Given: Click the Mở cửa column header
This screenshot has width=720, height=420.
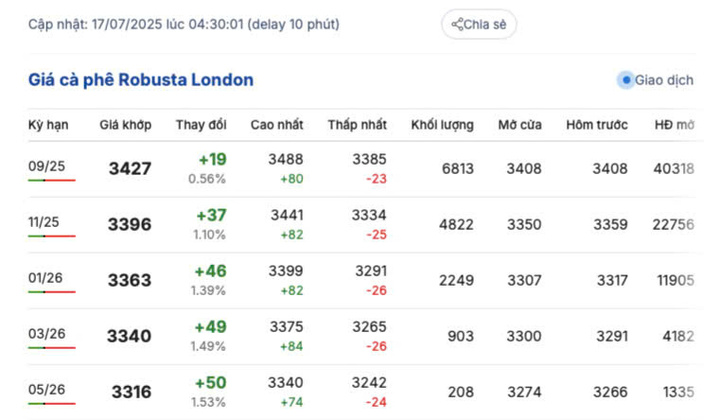Looking at the screenshot, I should 520,125.
